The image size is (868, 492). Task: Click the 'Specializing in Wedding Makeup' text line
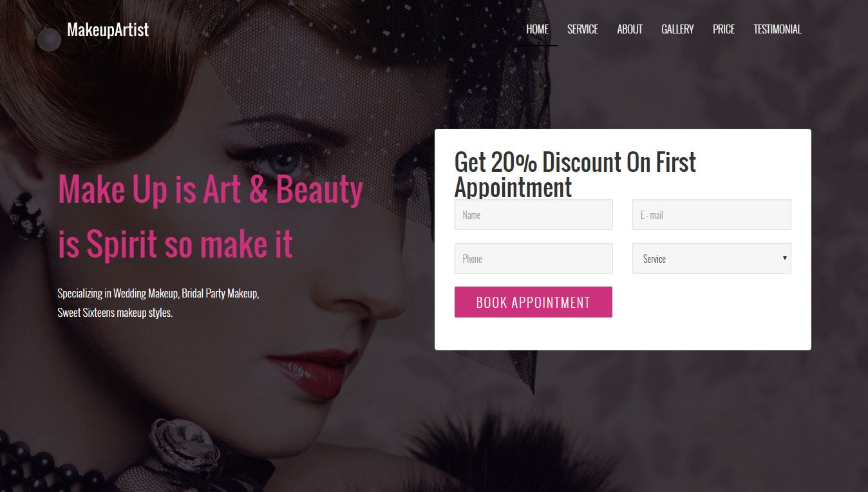tap(158, 294)
